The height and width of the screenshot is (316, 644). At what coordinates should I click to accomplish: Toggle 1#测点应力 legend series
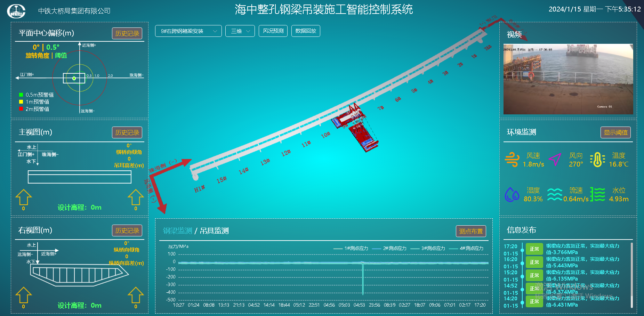tap(351, 248)
